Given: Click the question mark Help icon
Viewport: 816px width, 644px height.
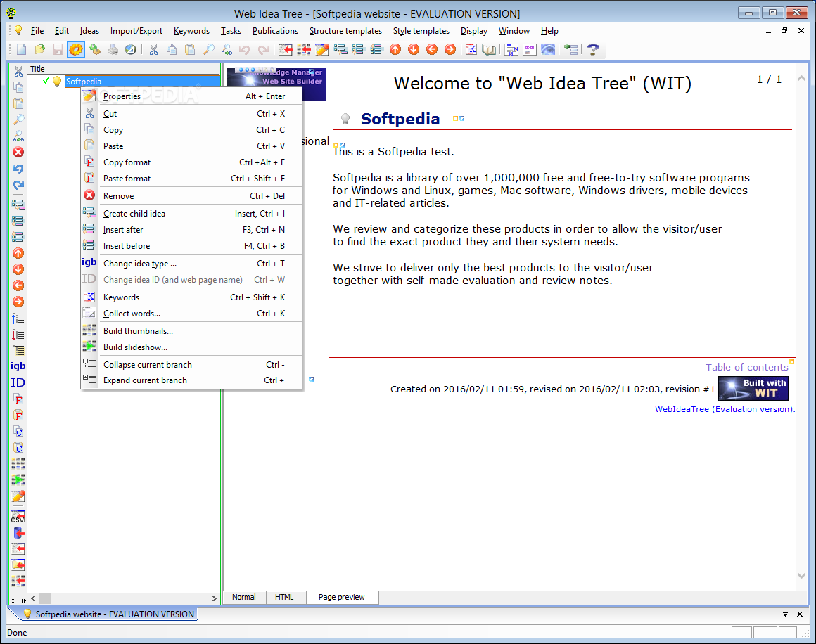Looking at the screenshot, I should coord(593,49).
